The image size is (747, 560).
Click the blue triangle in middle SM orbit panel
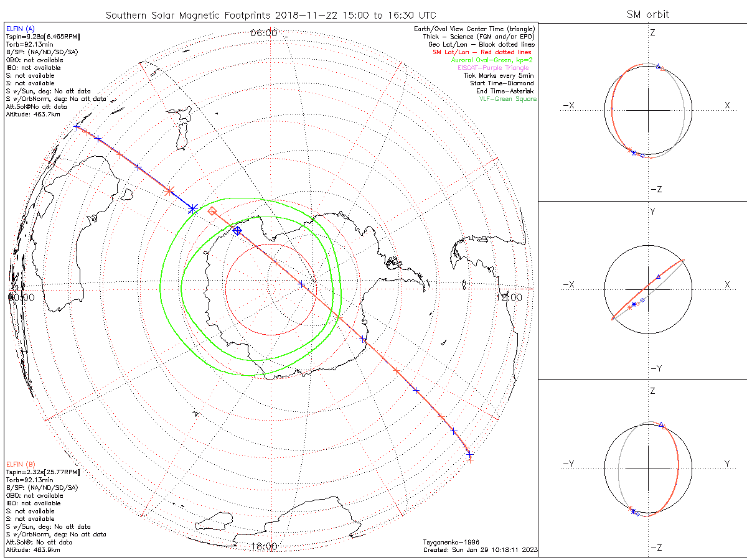click(x=659, y=276)
